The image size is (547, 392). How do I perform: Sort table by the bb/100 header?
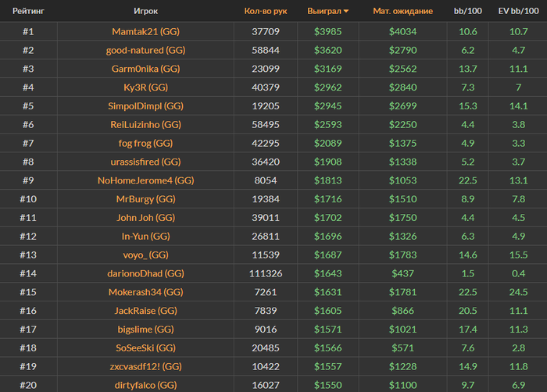point(468,12)
